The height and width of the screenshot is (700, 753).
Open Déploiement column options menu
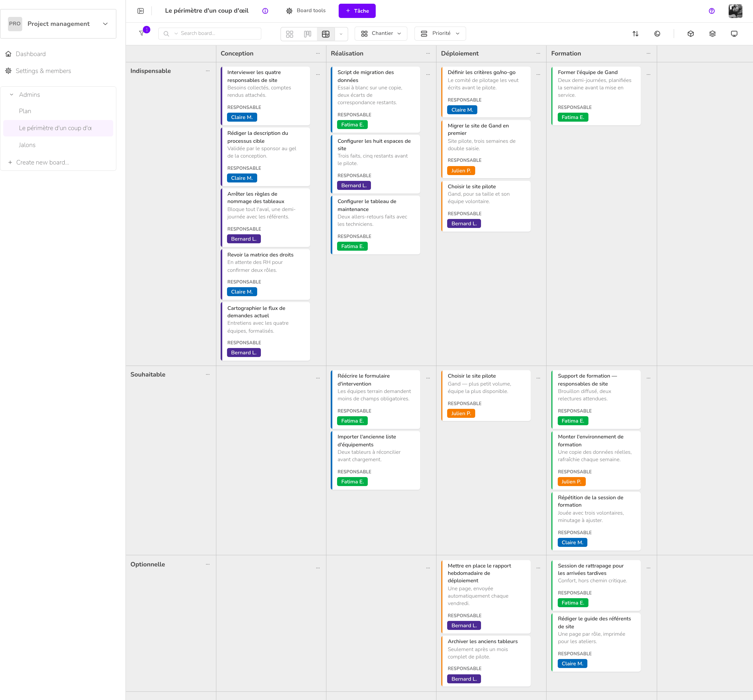[x=538, y=53]
